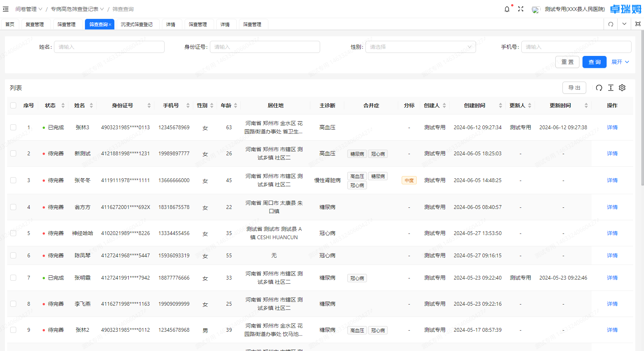Sort by 手机号 column arrows

(x=188, y=105)
